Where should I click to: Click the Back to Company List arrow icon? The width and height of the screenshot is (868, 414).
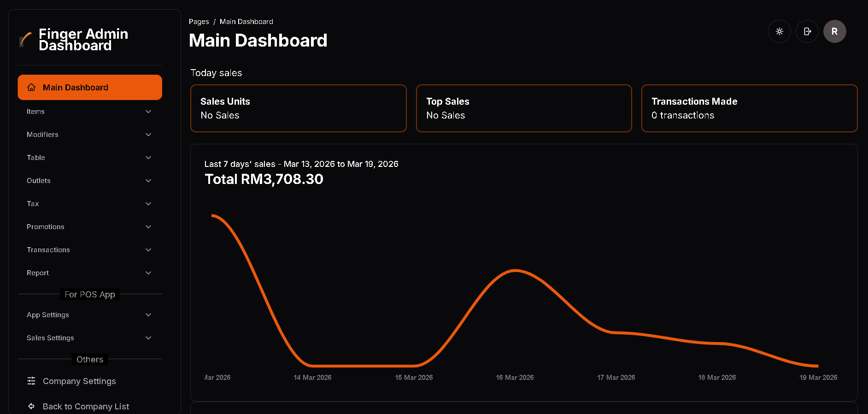[31, 406]
